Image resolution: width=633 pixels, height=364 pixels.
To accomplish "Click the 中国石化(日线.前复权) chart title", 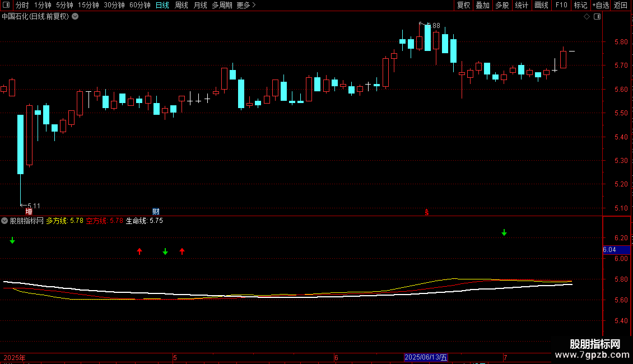I will coord(35,17).
